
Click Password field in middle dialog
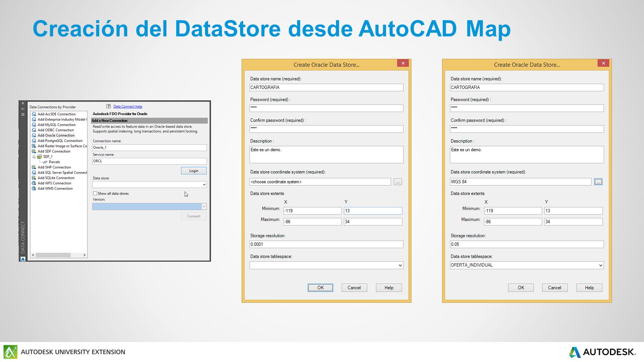(327, 108)
